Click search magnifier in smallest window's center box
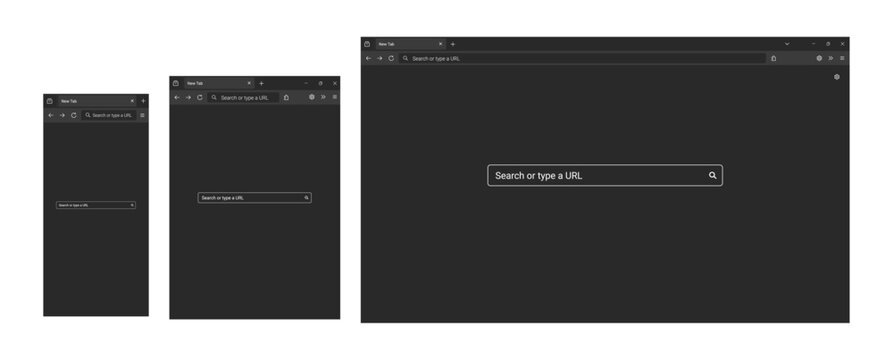893x360 pixels. pyautogui.click(x=132, y=205)
